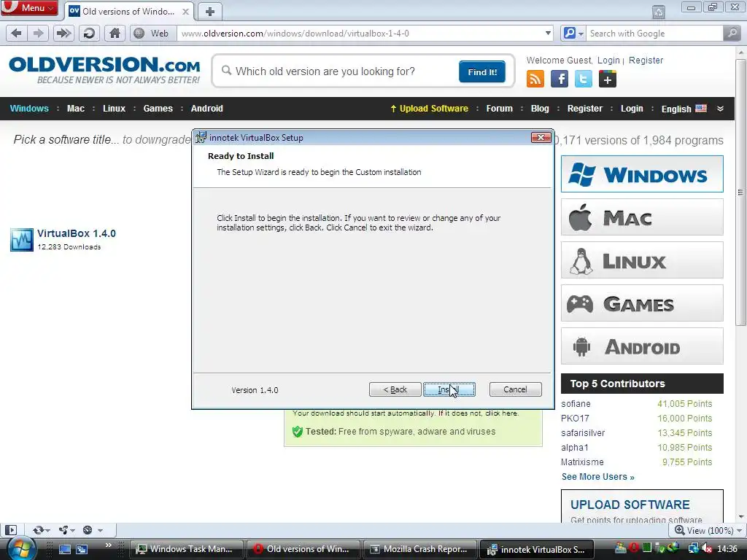This screenshot has height=560, width=747.
Task: Go back with the browser back arrow
Action: pyautogui.click(x=16, y=34)
